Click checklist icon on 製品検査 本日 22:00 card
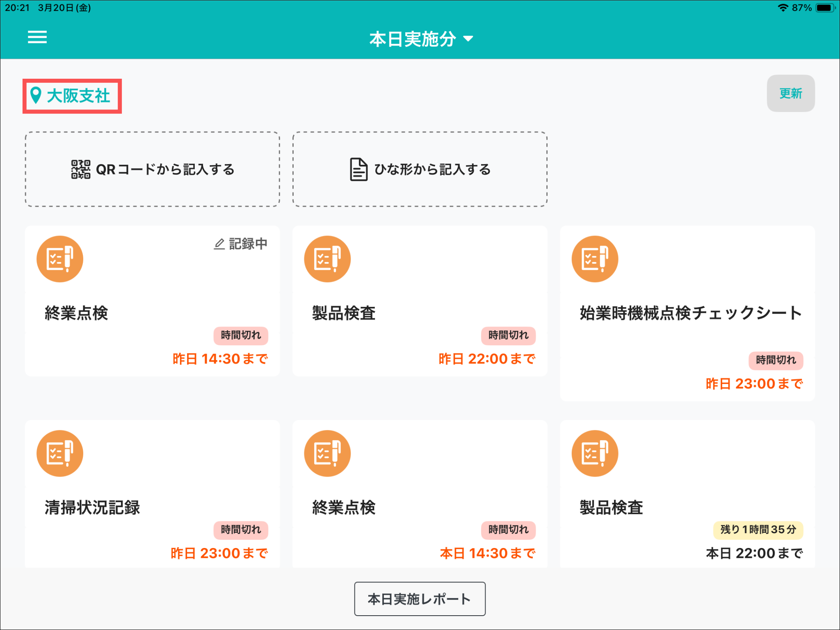This screenshot has height=630, width=840. pos(595,453)
